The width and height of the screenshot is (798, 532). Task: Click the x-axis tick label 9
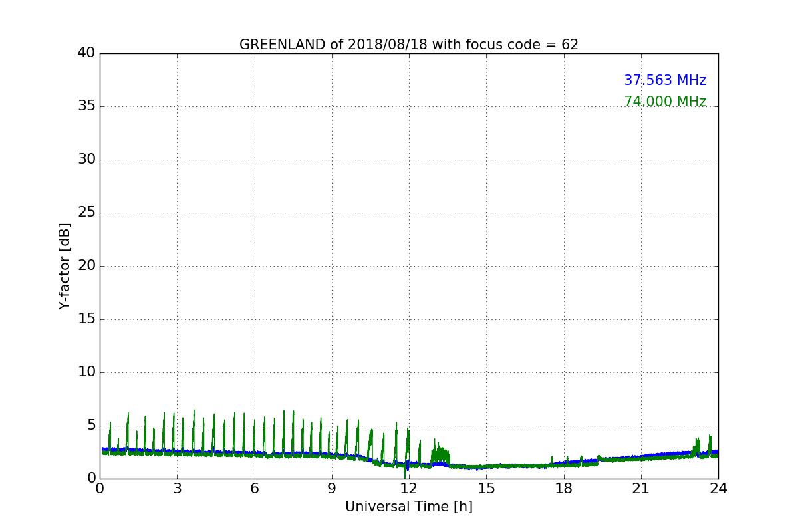pos(332,489)
